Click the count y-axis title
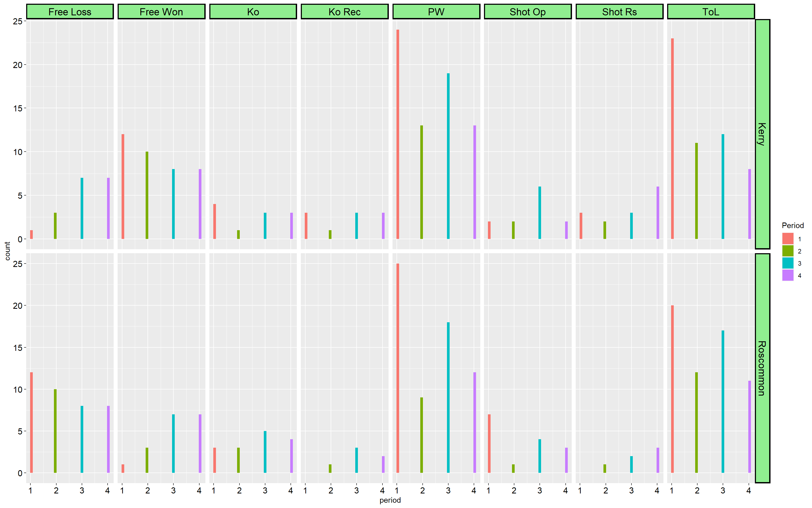This screenshot has width=812, height=508. coord(7,251)
